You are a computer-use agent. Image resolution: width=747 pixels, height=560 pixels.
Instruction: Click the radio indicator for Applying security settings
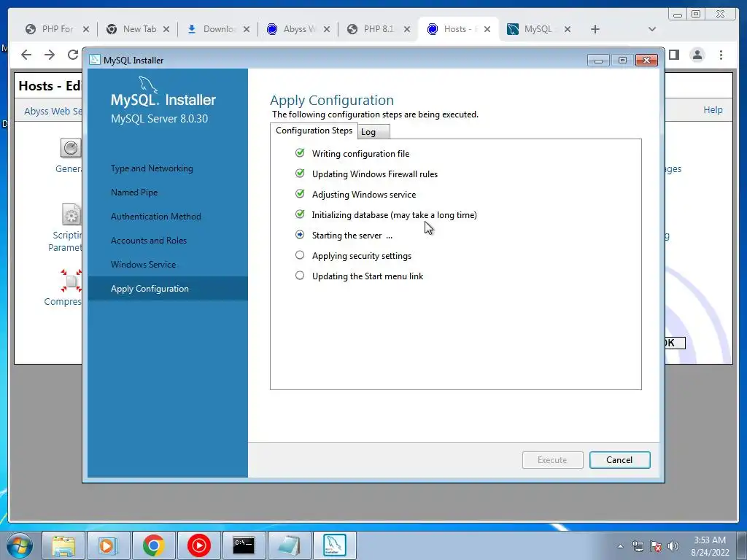coord(300,255)
